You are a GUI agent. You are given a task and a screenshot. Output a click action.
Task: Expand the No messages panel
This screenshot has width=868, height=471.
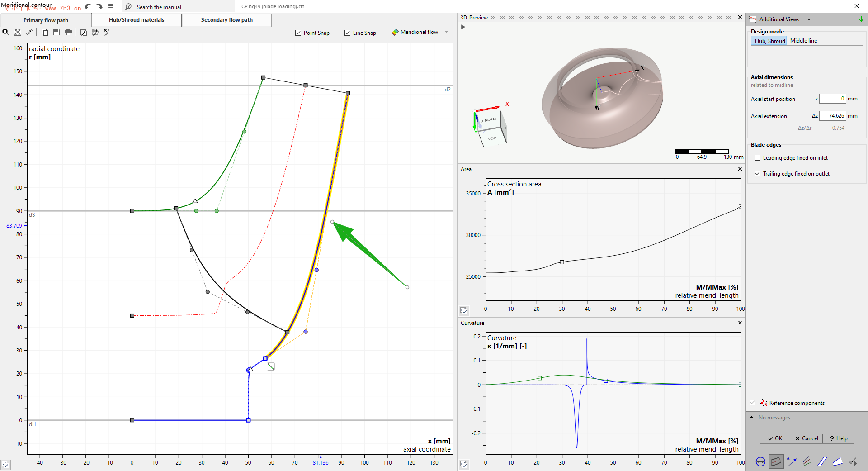click(x=752, y=417)
